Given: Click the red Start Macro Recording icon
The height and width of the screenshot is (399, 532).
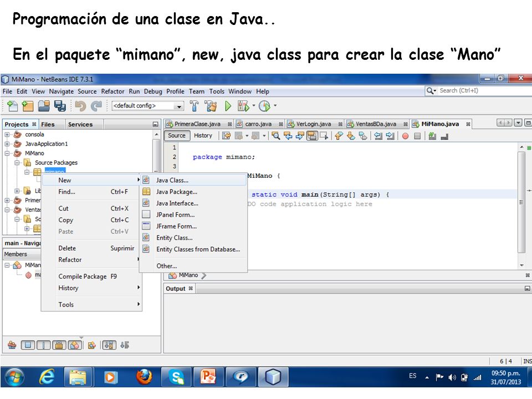Looking at the screenshot, I should [405, 136].
